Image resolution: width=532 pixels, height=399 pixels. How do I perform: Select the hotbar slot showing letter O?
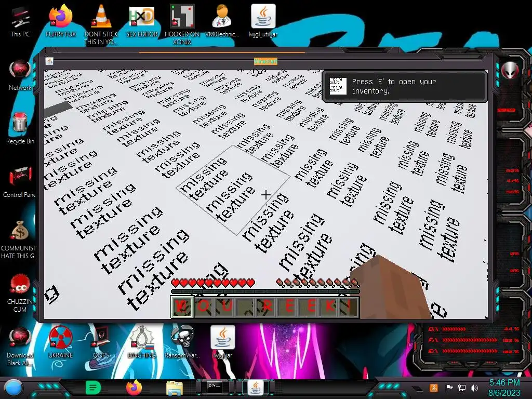coord(204,307)
